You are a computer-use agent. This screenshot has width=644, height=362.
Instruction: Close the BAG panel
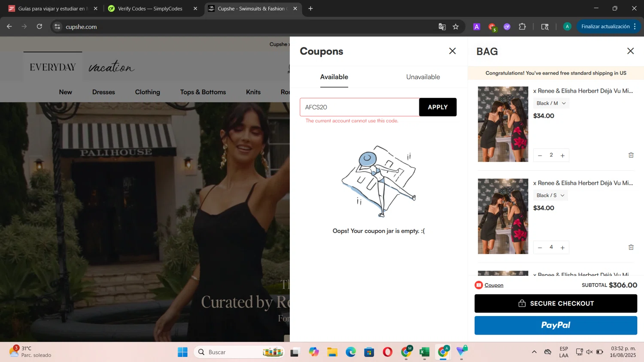pos(630,51)
